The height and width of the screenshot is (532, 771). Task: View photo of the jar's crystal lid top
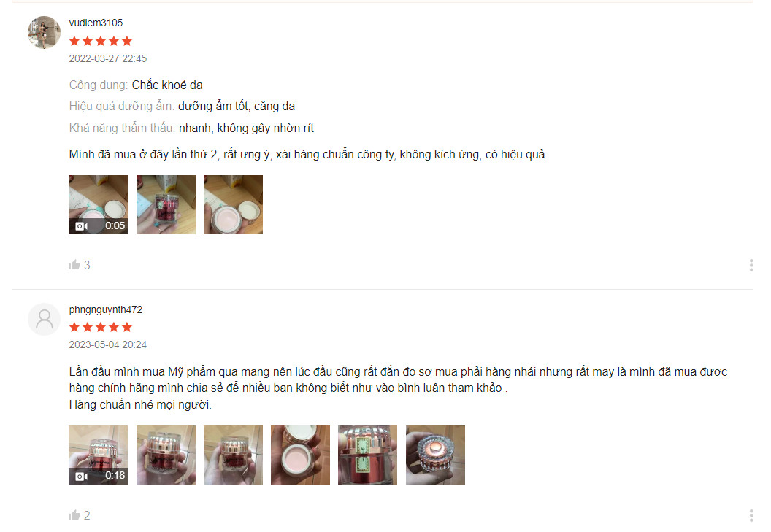(x=436, y=455)
